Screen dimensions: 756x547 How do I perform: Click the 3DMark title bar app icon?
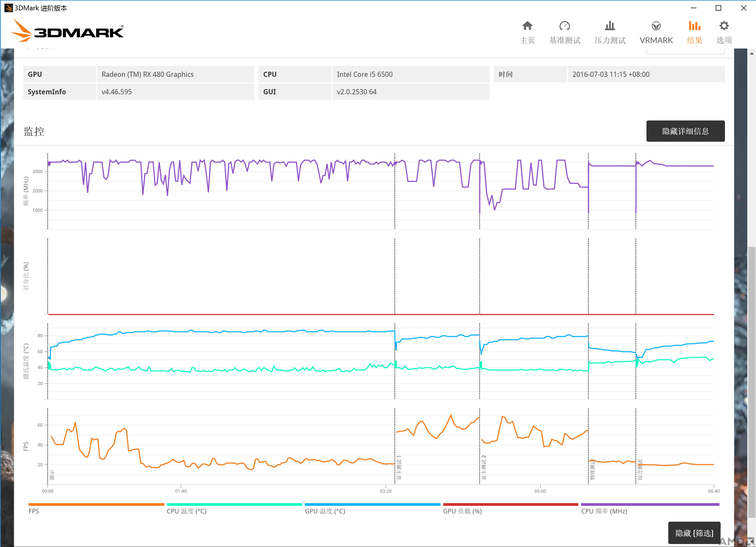[x=8, y=8]
